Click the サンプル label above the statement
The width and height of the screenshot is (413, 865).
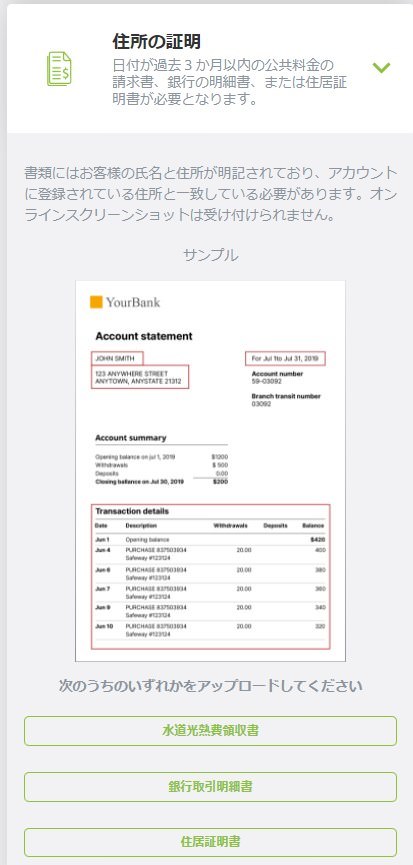[x=211, y=255]
